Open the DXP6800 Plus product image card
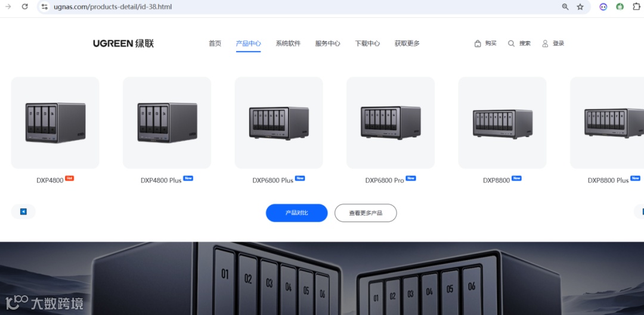Viewport: 644px width, 315px height. click(x=278, y=123)
